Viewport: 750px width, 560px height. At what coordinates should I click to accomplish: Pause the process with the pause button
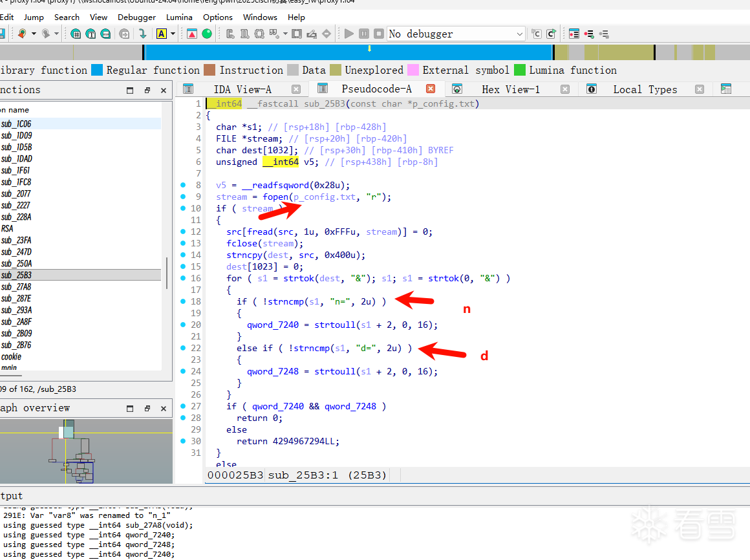coord(364,34)
